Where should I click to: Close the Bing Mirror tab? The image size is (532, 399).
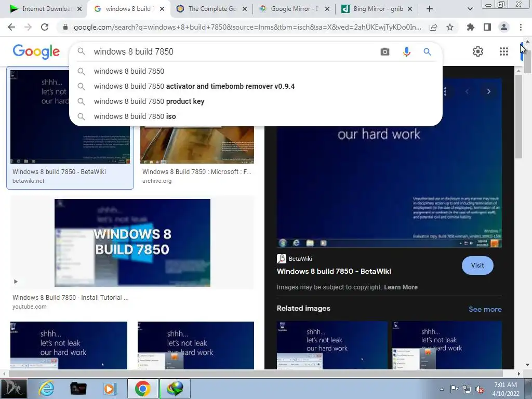410,9
